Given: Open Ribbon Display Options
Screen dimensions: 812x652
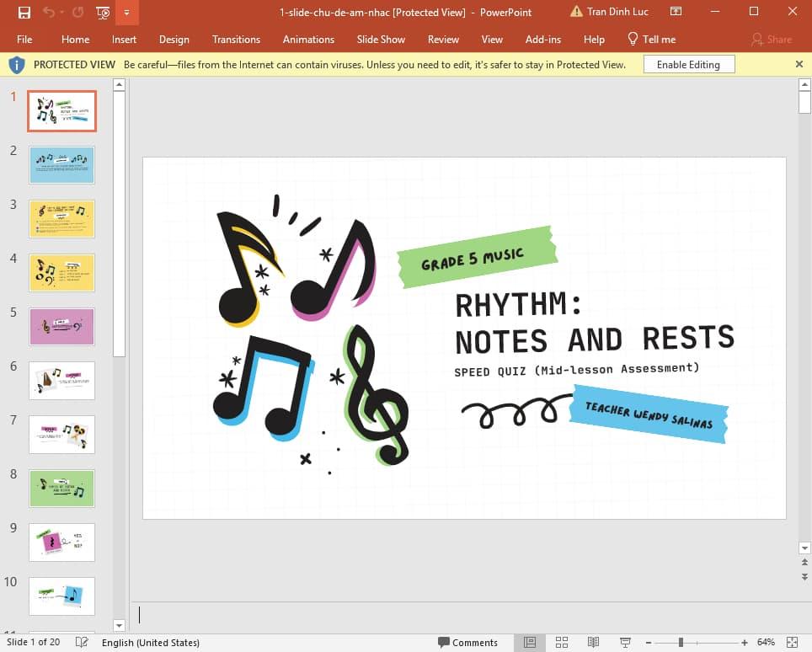Looking at the screenshot, I should coord(676,12).
